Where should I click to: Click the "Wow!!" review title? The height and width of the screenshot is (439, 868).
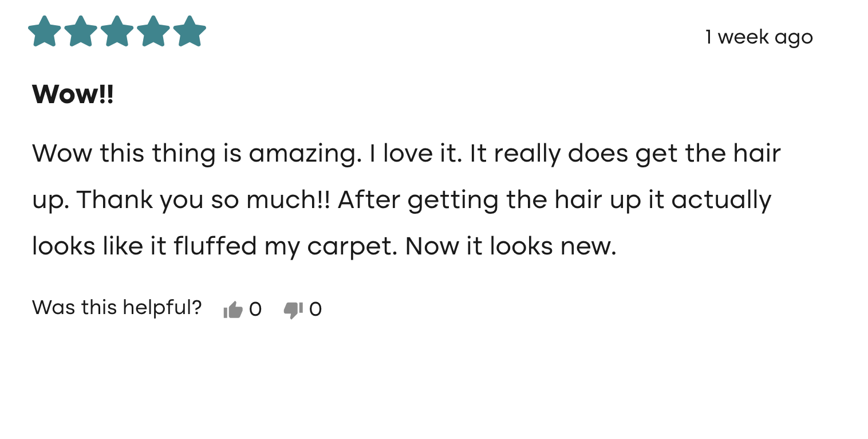pyautogui.click(x=73, y=94)
